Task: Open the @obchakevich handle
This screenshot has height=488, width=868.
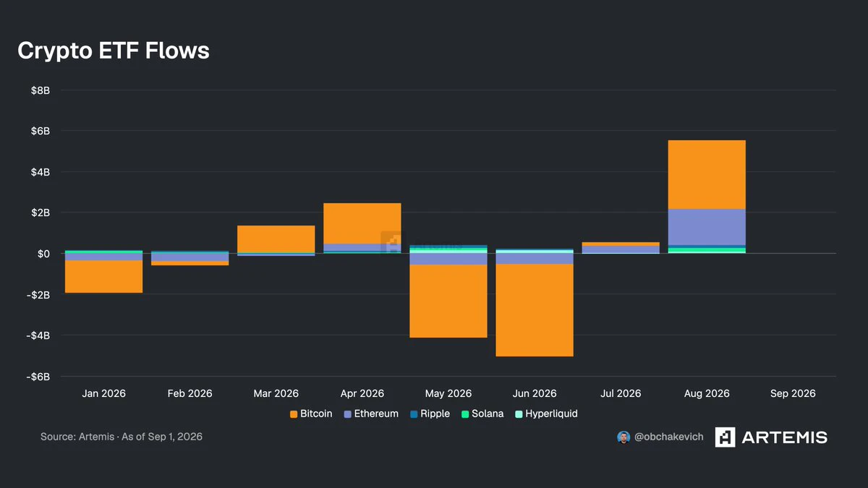Action: pyautogui.click(x=668, y=437)
